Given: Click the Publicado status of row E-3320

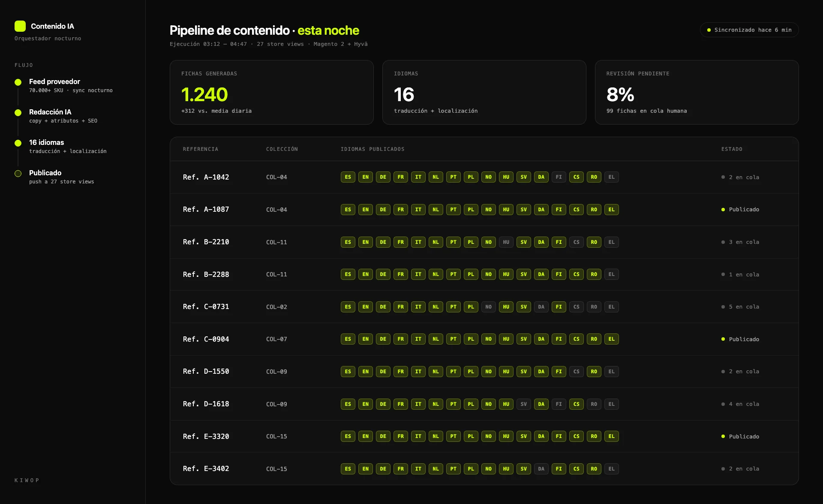Looking at the screenshot, I should click(740, 436).
